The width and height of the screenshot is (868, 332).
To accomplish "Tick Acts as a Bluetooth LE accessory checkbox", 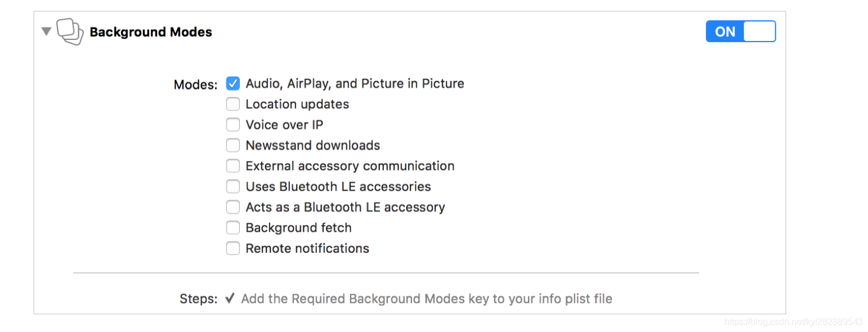I will tap(233, 207).
